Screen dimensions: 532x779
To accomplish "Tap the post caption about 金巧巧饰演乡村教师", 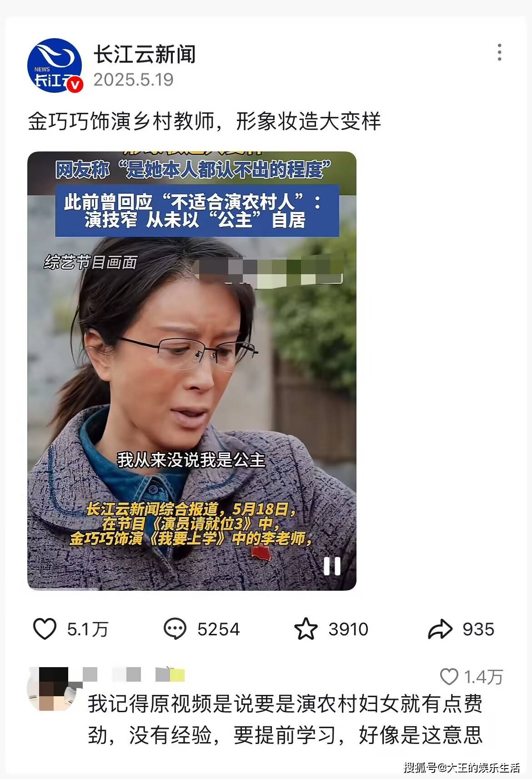I will [x=205, y=121].
